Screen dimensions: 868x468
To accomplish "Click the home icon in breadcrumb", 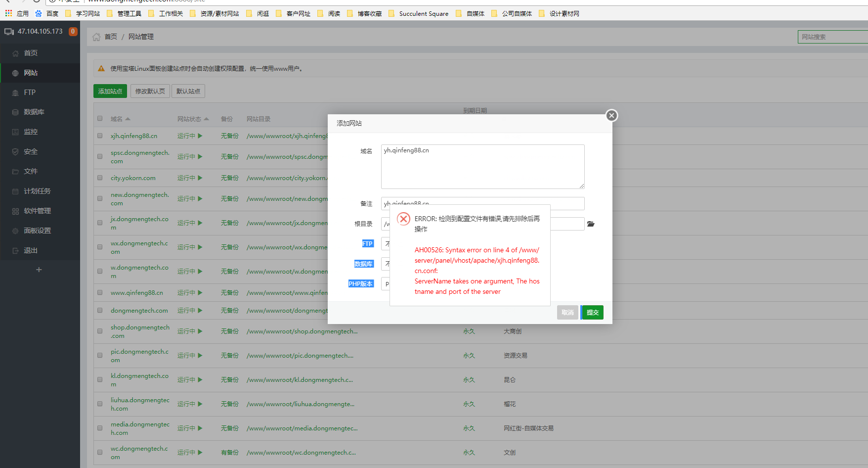I will 96,37.
